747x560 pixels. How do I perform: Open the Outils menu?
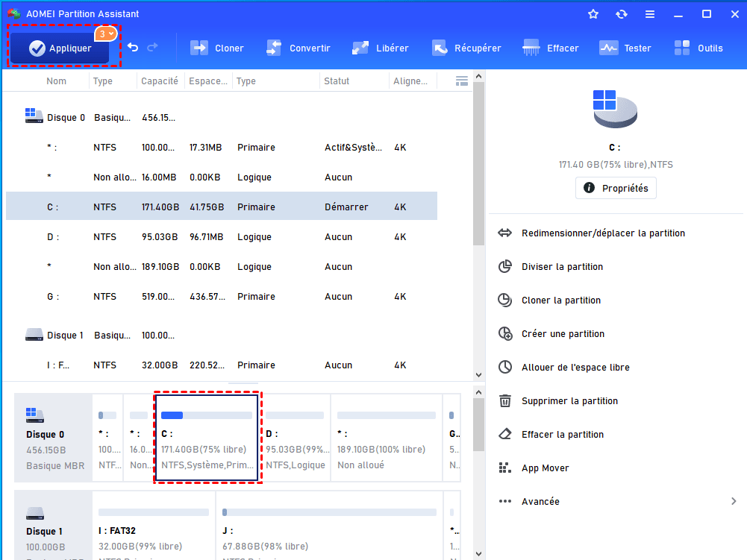point(698,48)
